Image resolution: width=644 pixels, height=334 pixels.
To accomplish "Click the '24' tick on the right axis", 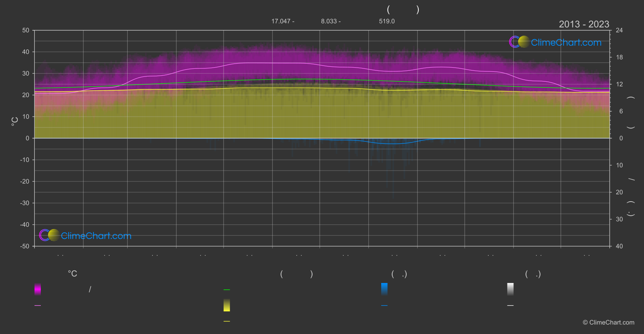I will 619,30.
